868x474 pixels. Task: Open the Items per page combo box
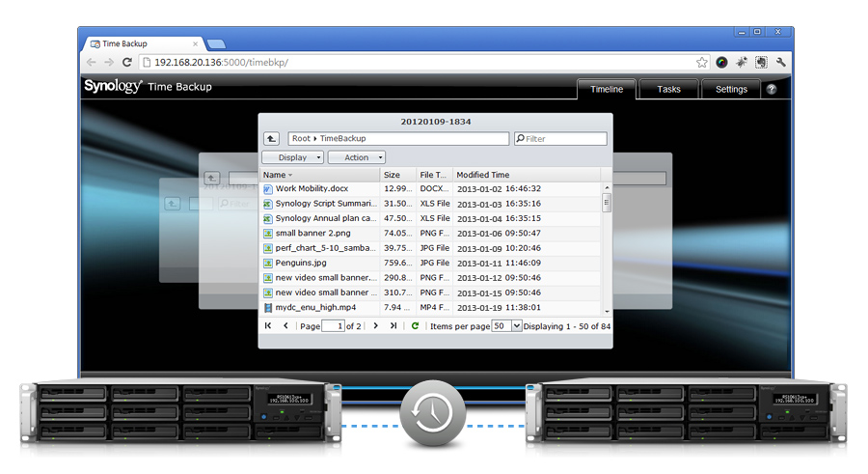(x=505, y=326)
